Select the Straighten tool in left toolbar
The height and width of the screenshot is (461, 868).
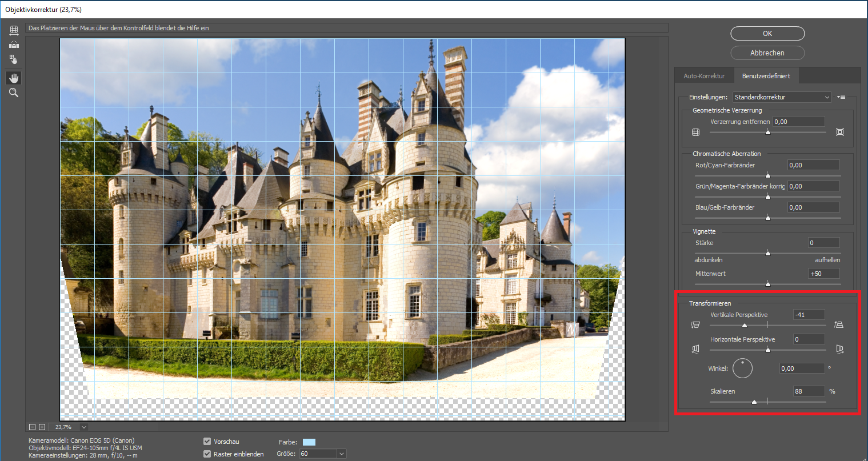pos(14,45)
